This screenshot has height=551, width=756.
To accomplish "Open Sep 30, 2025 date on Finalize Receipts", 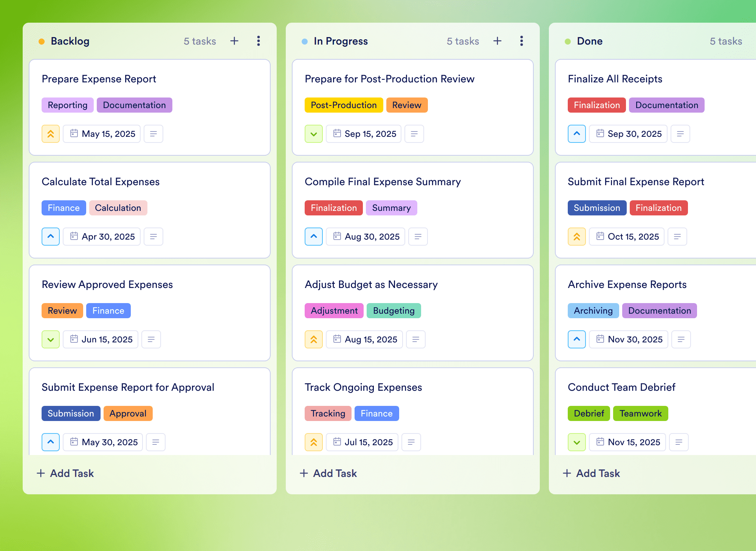I will (x=628, y=134).
